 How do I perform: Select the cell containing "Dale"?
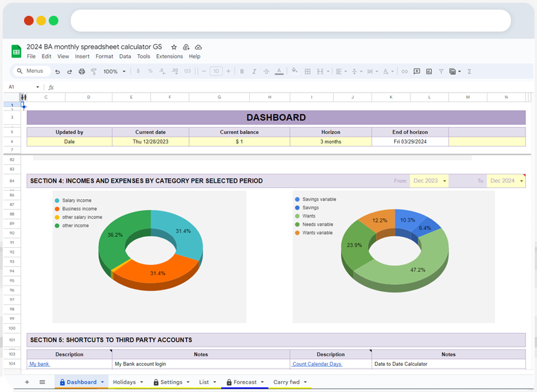(x=69, y=141)
